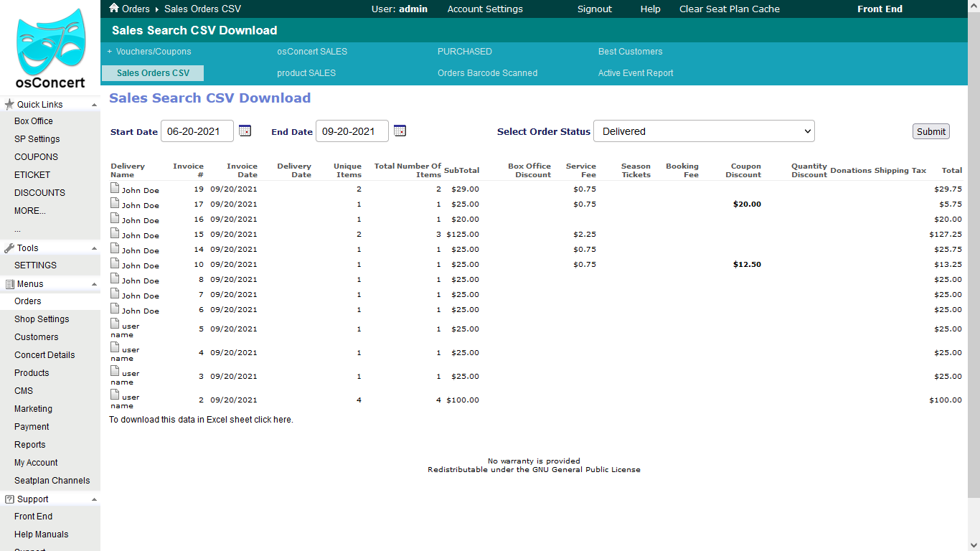Open the GNU General Public License link
Viewport: 980px width, 551px height.
tap(587, 469)
